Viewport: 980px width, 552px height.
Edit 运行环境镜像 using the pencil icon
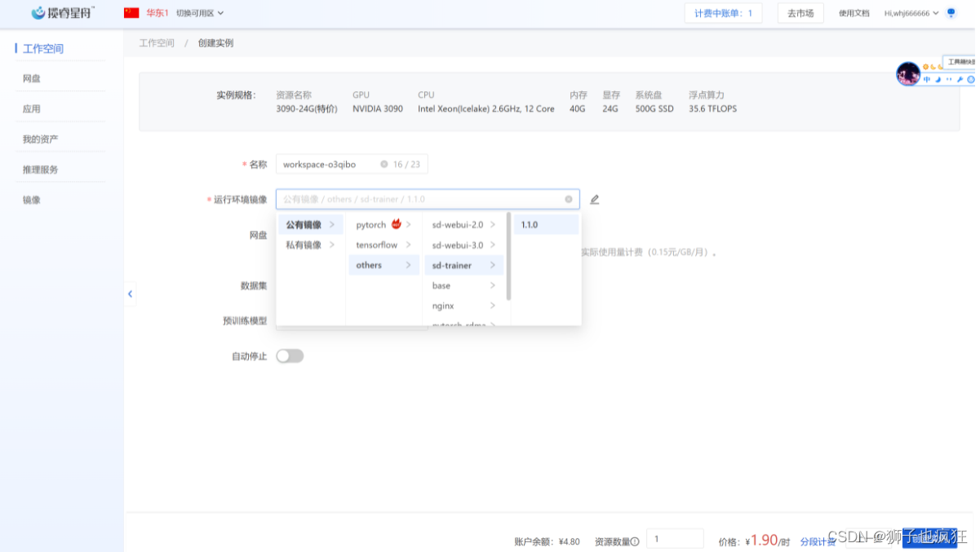[x=595, y=199]
